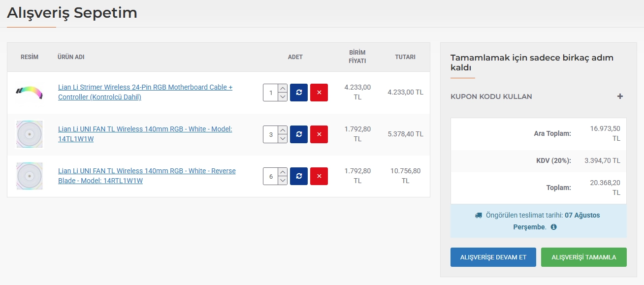Click the delivery truck icon

point(479,215)
